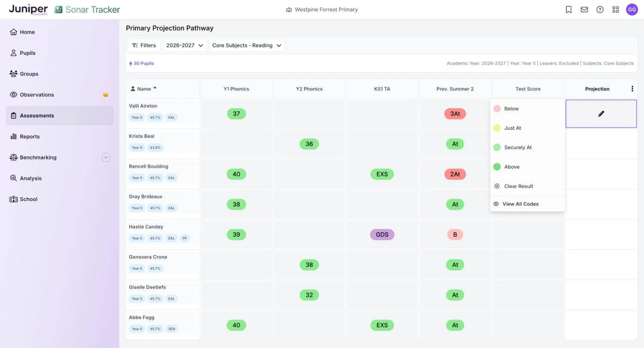Click Krista Beal's name

pyautogui.click(x=142, y=136)
